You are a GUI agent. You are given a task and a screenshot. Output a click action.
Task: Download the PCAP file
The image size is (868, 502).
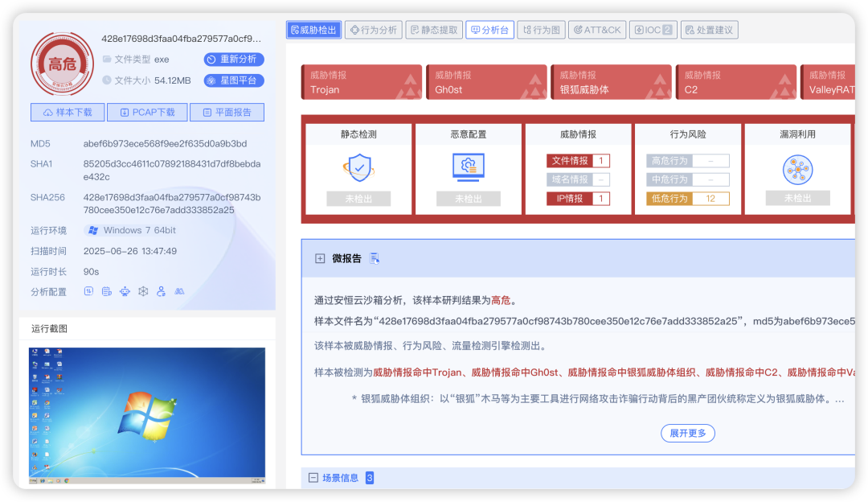(x=147, y=113)
